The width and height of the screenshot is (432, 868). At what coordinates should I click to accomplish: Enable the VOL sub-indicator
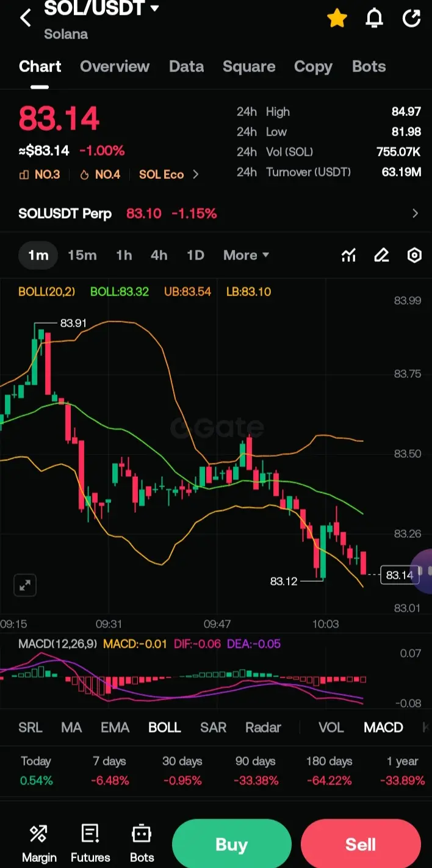[331, 728]
